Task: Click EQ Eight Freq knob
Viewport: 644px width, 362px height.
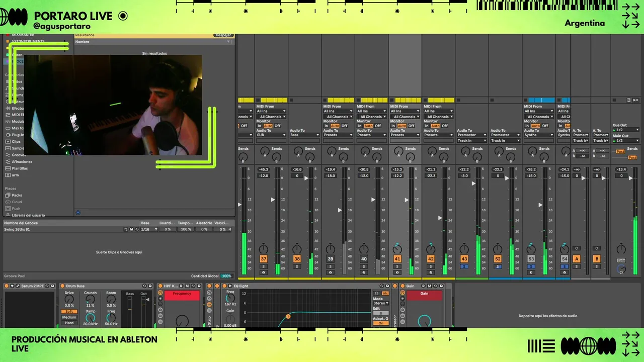Action: [230, 298]
